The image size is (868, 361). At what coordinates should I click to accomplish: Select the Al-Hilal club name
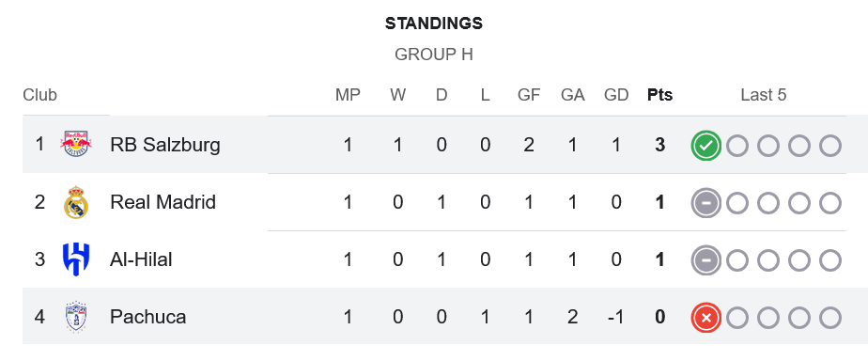click(x=141, y=259)
